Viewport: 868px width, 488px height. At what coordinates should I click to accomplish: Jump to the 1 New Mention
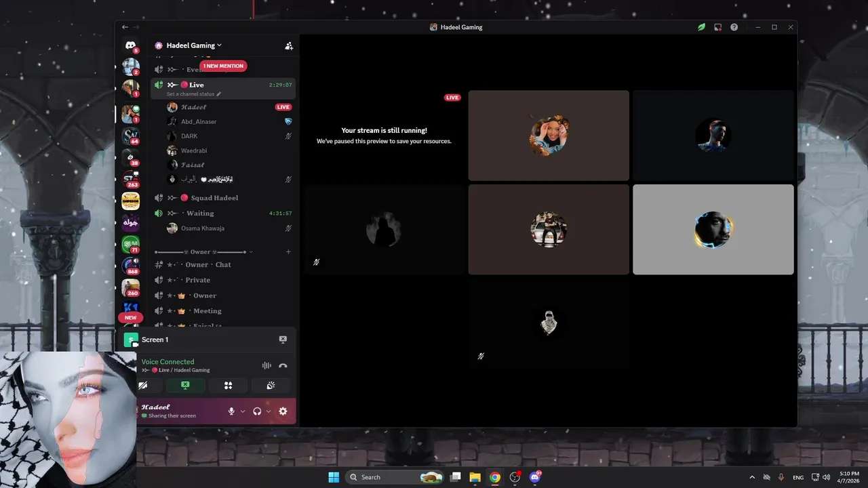click(223, 66)
